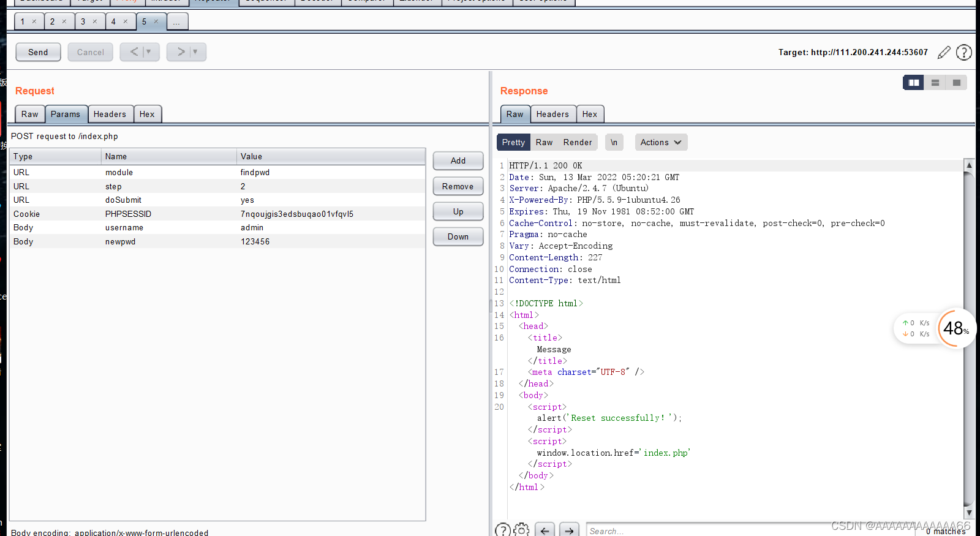
Task: Open the Raw tab of the Request panel
Action: [x=30, y=114]
